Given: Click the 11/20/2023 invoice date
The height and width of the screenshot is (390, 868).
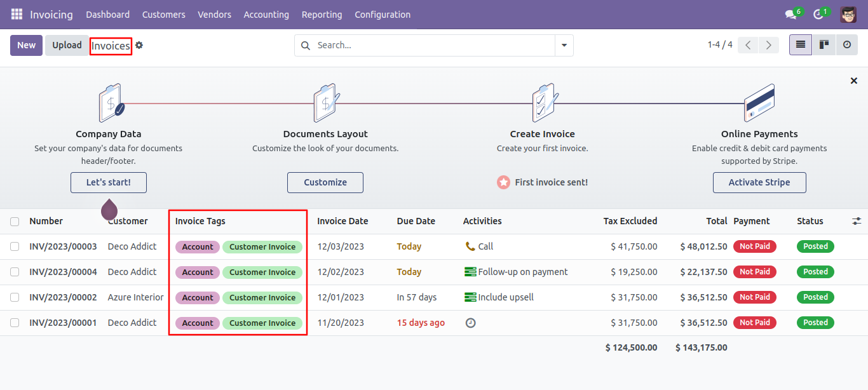Looking at the screenshot, I should click(x=341, y=323).
